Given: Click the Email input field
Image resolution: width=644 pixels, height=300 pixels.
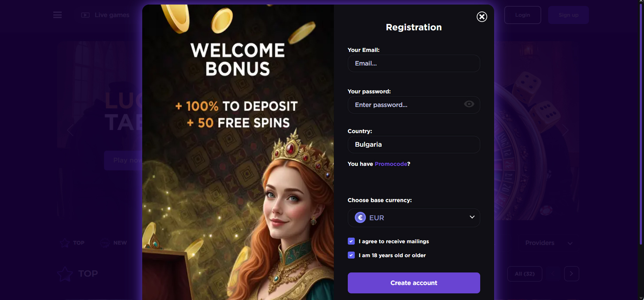Looking at the screenshot, I should click(414, 63).
